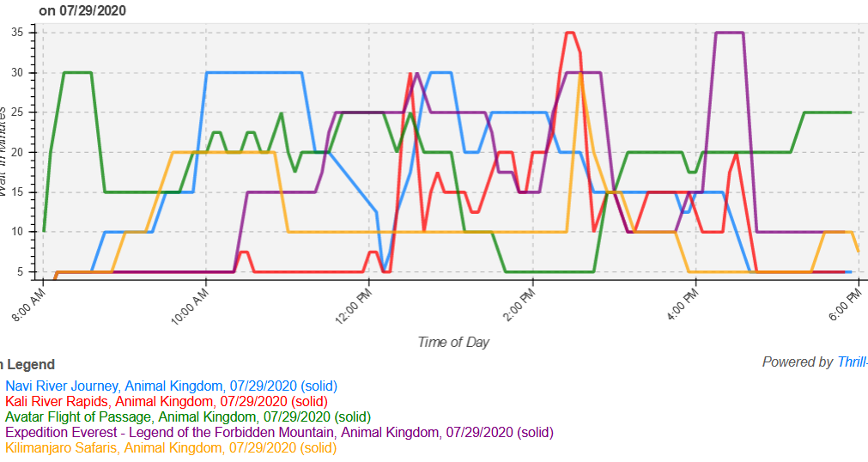This screenshot has height=462, width=868.
Task: Click the purple line's 35-minute plateau after 4 PM
Action: pyautogui.click(x=729, y=33)
